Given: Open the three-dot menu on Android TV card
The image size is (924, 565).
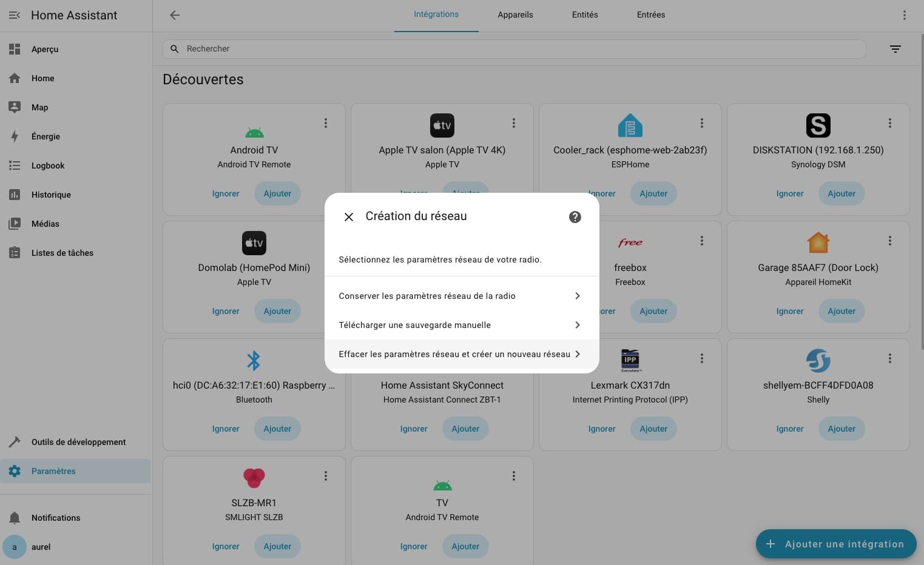Looking at the screenshot, I should coord(325,123).
